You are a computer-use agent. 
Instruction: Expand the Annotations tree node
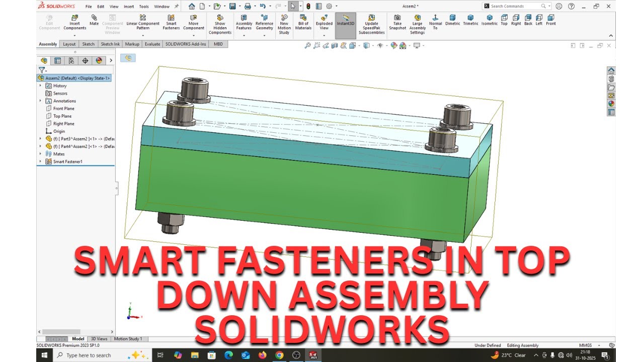click(40, 101)
